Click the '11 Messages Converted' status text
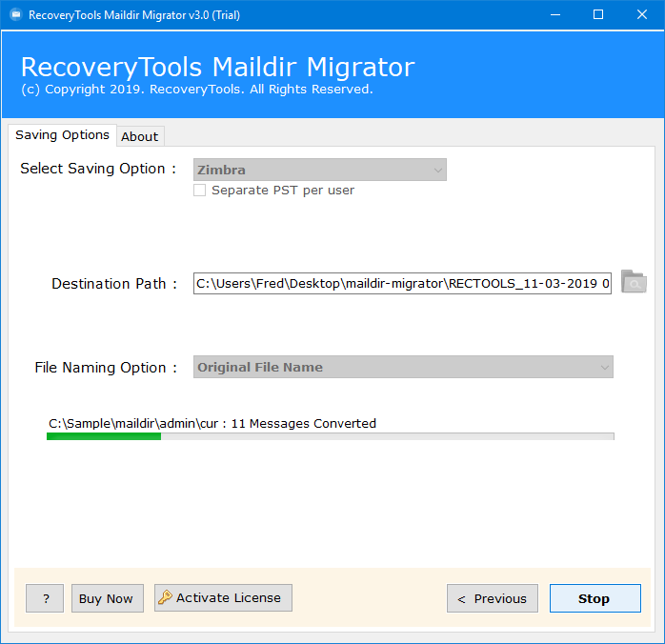 (x=304, y=424)
